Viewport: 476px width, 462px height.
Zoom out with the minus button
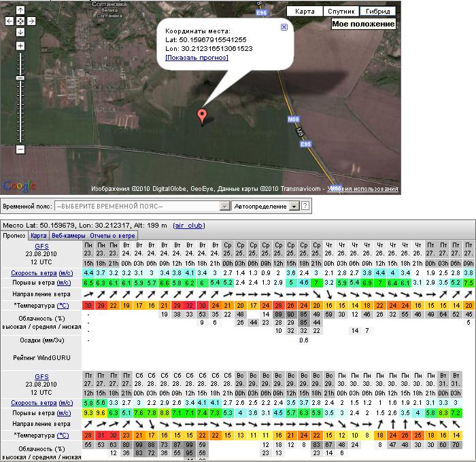pyautogui.click(x=20, y=149)
